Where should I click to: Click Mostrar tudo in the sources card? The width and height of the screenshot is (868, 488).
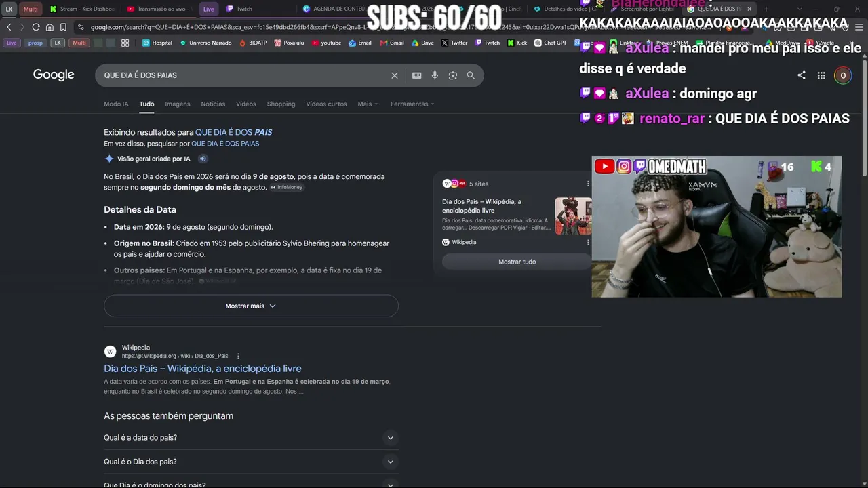[x=517, y=262]
